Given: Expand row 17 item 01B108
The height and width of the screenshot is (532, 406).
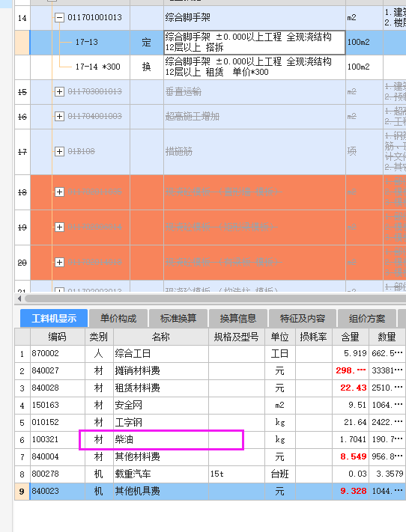Looking at the screenshot, I should [59, 151].
